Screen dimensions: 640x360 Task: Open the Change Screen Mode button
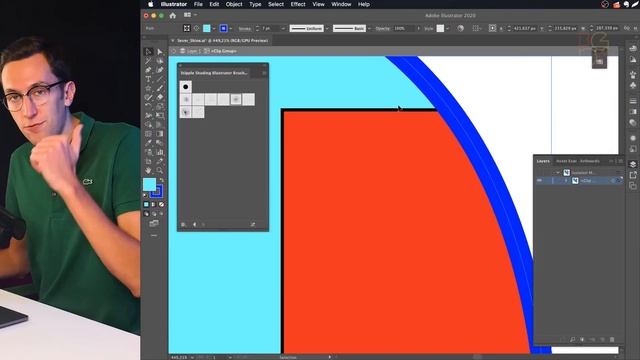coord(154,223)
